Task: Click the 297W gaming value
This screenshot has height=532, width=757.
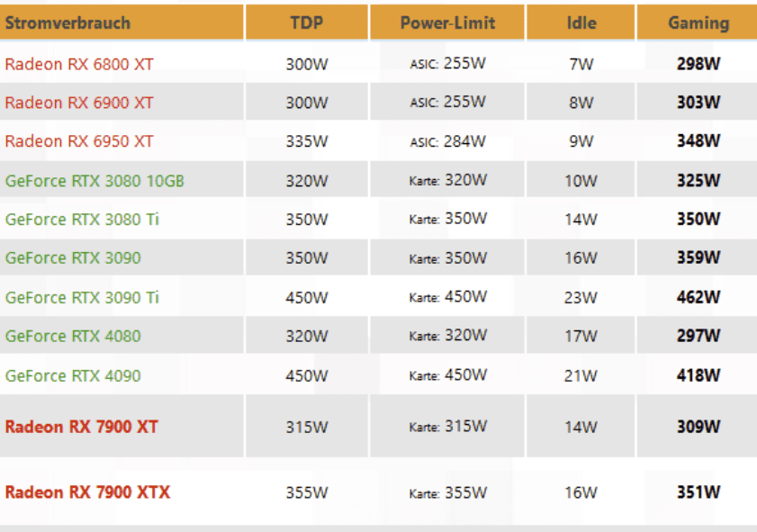Action: (698, 336)
